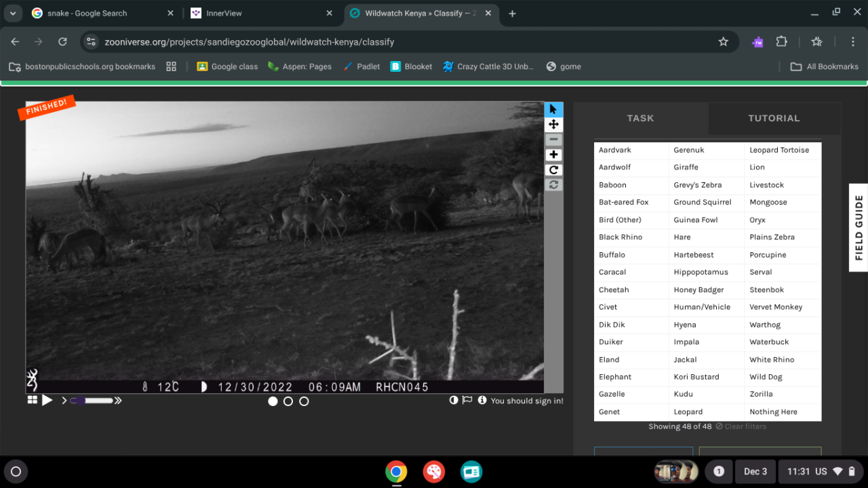Switch to the Tutorial tab

(774, 118)
